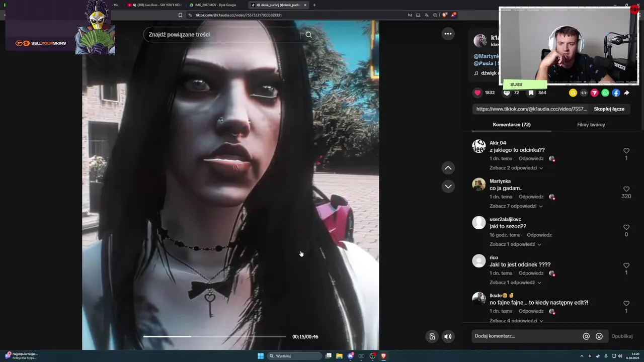
Task: Reply to iksde's comment via Odpowiedz
Action: click(531, 311)
